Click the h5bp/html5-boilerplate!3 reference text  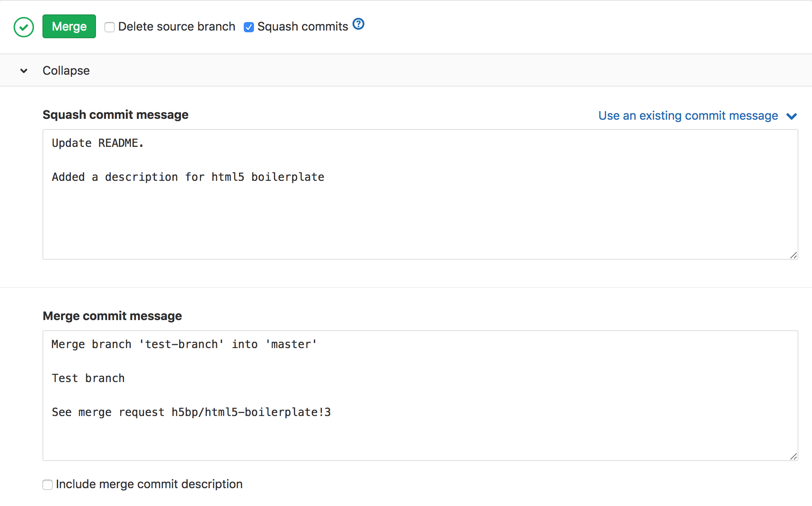[251, 412]
